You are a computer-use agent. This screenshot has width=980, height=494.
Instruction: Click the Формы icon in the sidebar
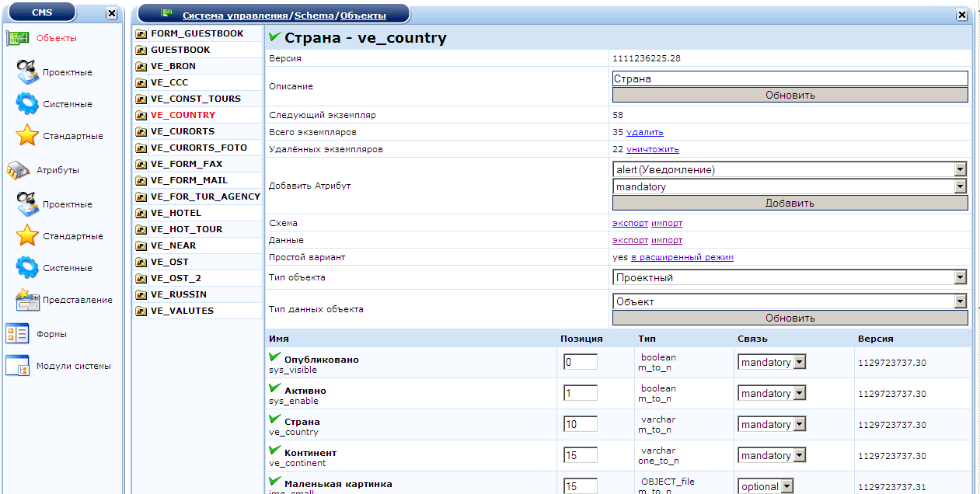point(17,334)
